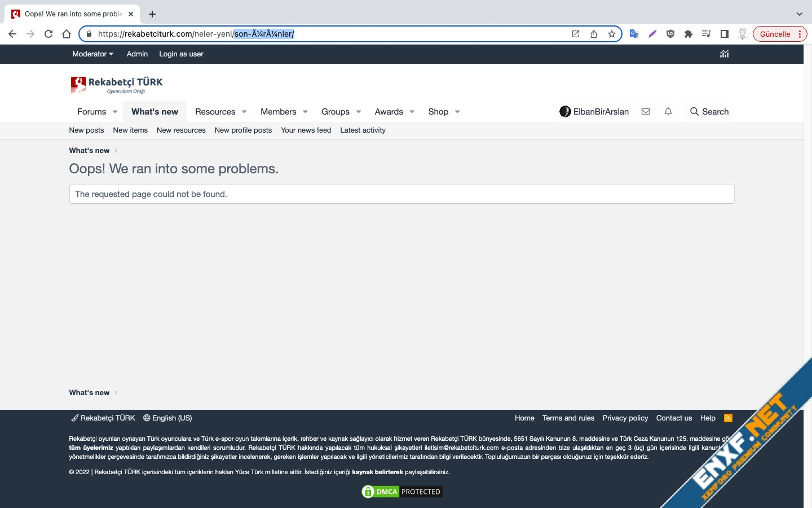Image resolution: width=812 pixels, height=508 pixels.
Task: Expand the Shop submenu arrow
Action: point(457,112)
